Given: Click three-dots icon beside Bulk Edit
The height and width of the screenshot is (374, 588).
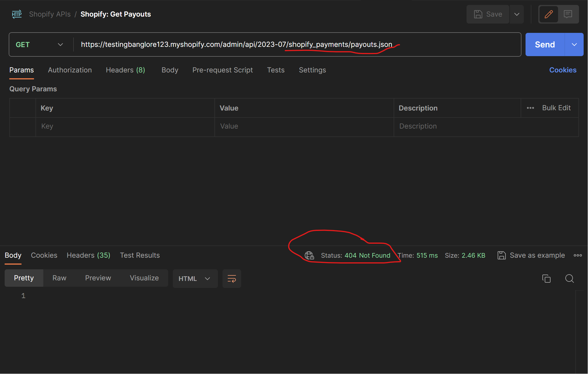Looking at the screenshot, I should 530,108.
